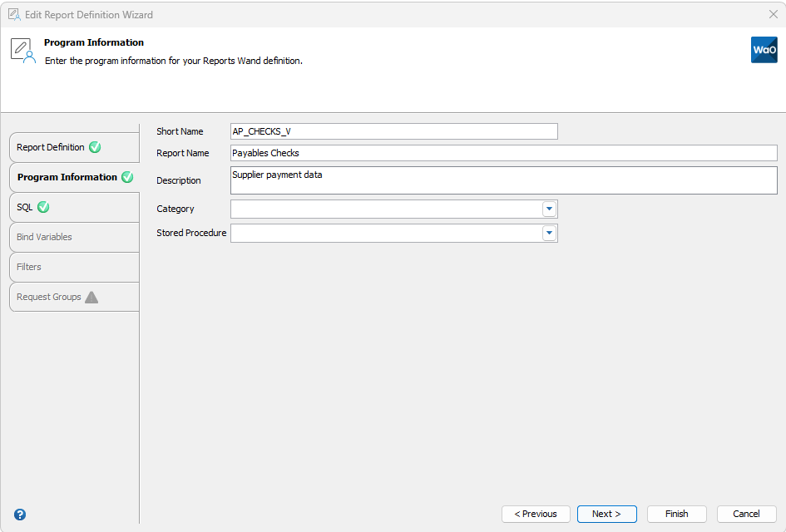Click the WaO logo icon
The image size is (786, 532).
[764, 50]
